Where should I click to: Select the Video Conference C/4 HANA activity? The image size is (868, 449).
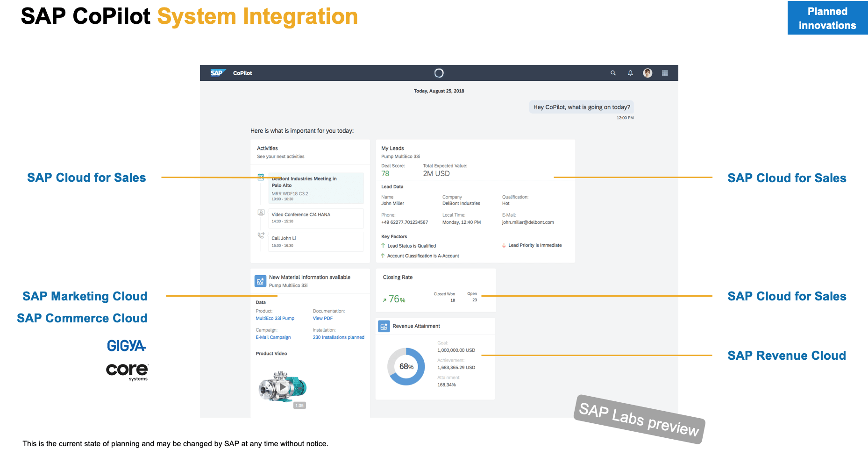tap(316, 218)
